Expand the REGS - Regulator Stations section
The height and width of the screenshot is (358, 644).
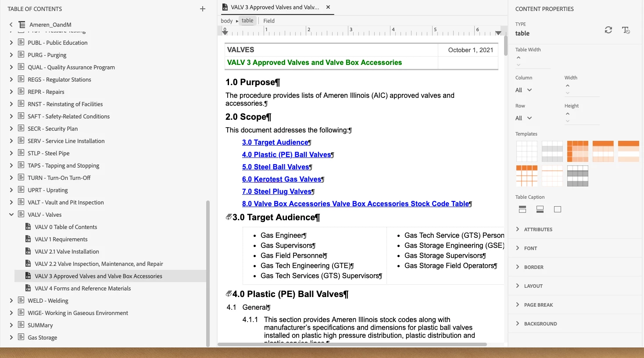[x=11, y=79]
